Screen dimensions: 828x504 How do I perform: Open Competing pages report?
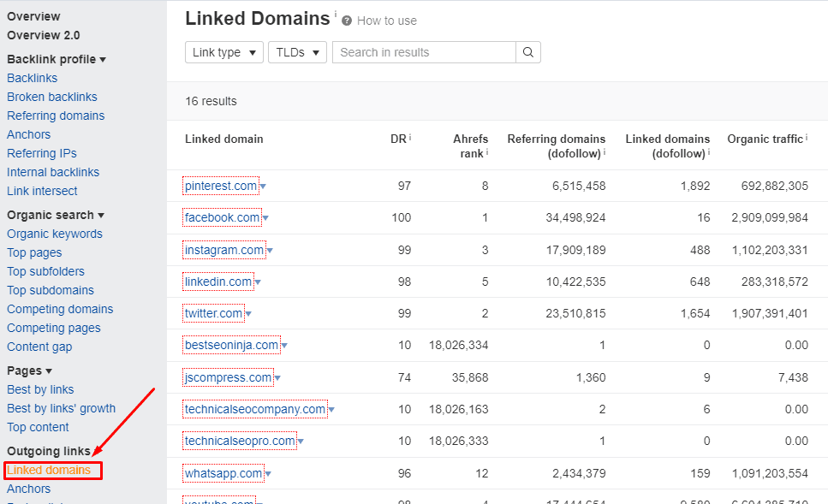click(x=53, y=329)
